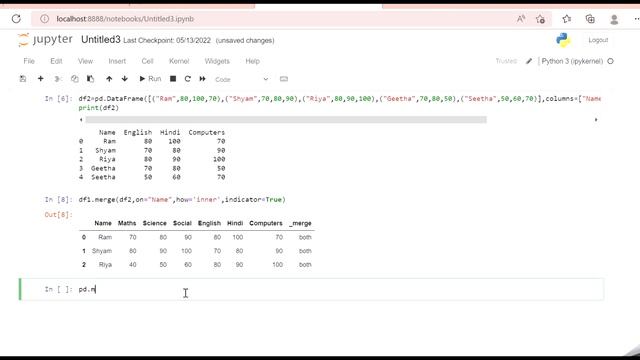Click the Jupyter logo
Viewport: 640px width, 360px height.
click(45, 40)
